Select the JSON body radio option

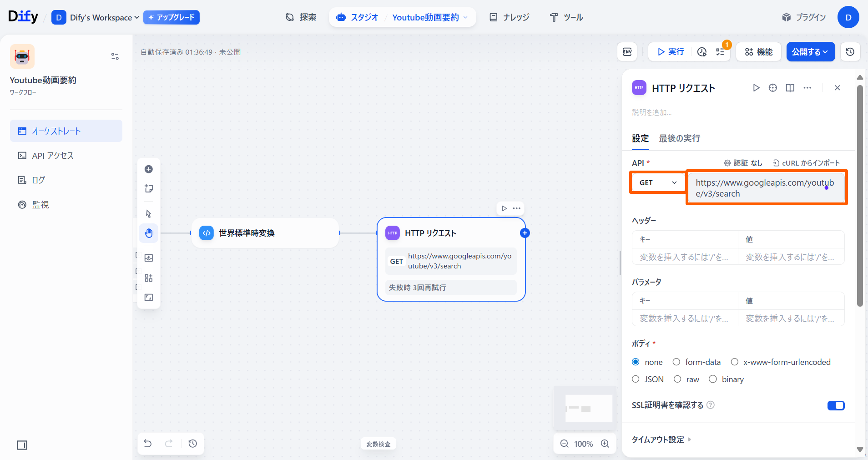tap(636, 379)
